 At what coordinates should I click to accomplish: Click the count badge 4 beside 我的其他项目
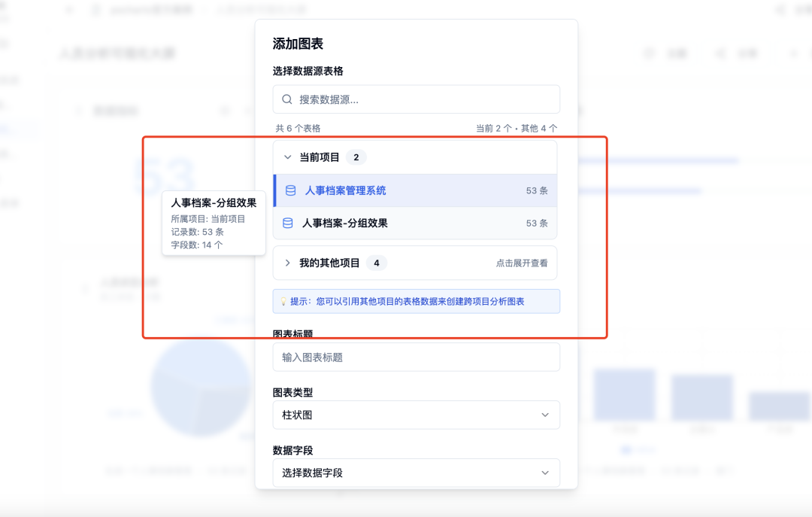(x=377, y=263)
